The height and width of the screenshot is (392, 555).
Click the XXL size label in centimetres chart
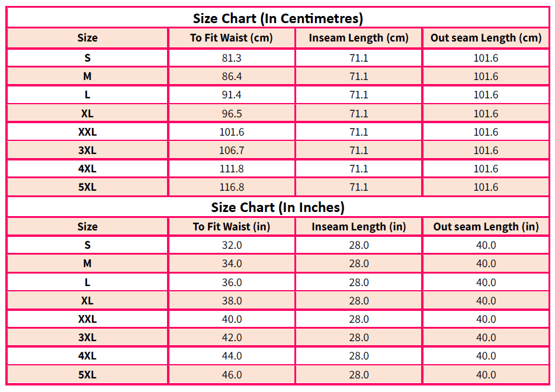[x=87, y=132]
